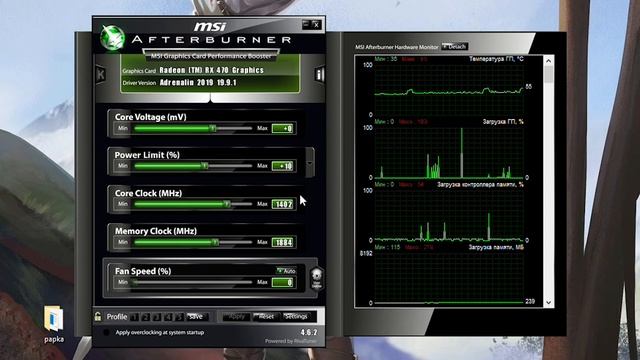Image resolution: width=640 pixels, height=360 pixels.
Task: Select profile slot 1
Action: click(135, 317)
